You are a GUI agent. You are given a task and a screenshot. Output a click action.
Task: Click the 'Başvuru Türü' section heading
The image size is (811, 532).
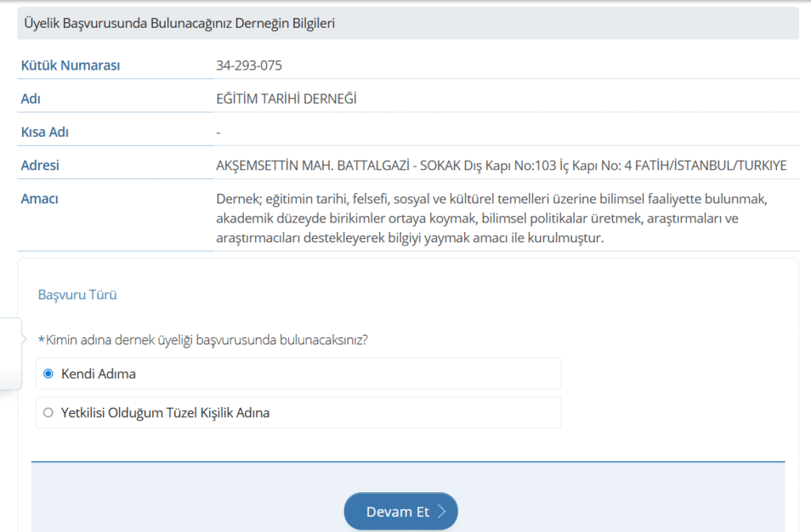point(78,294)
